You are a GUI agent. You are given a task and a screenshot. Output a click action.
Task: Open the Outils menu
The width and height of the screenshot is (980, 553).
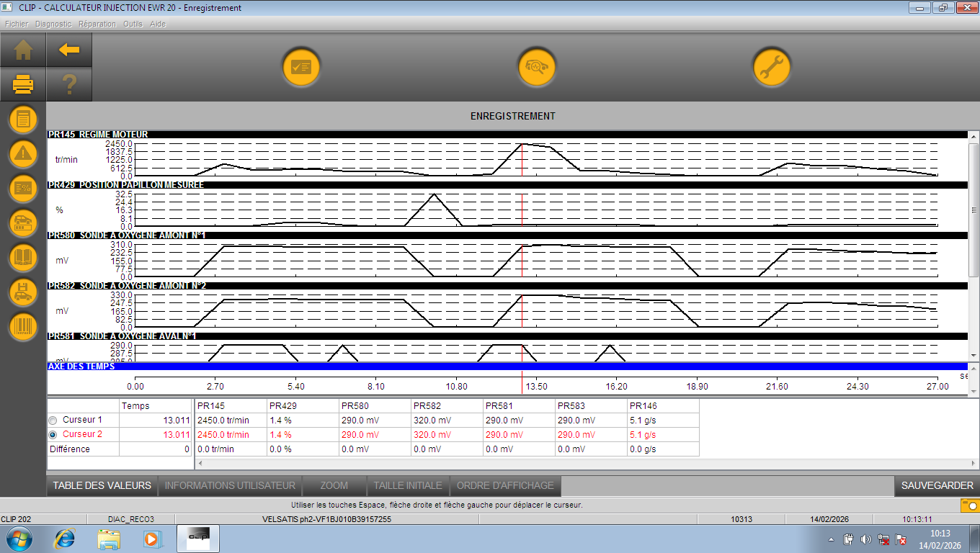[x=133, y=24]
